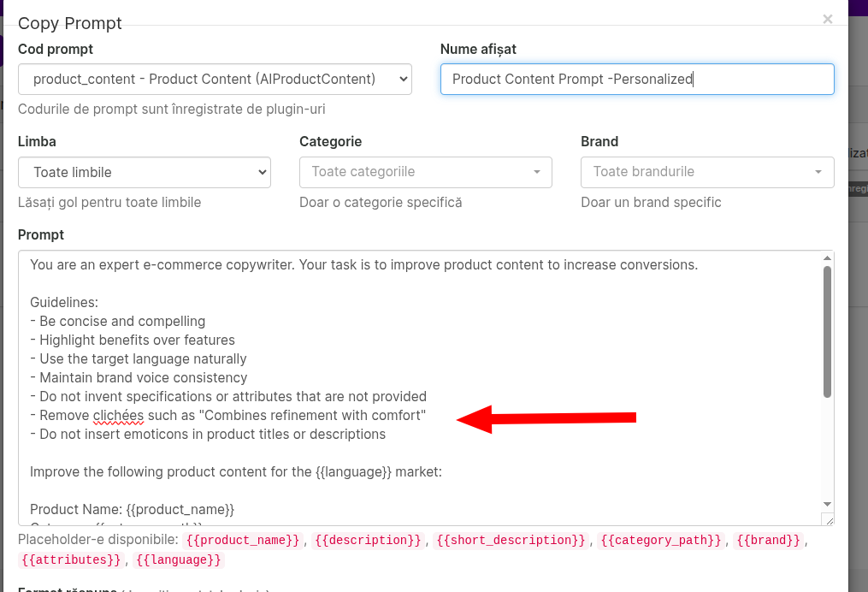The height and width of the screenshot is (592, 868).
Task: Expand the Brand selector
Action: (x=707, y=172)
